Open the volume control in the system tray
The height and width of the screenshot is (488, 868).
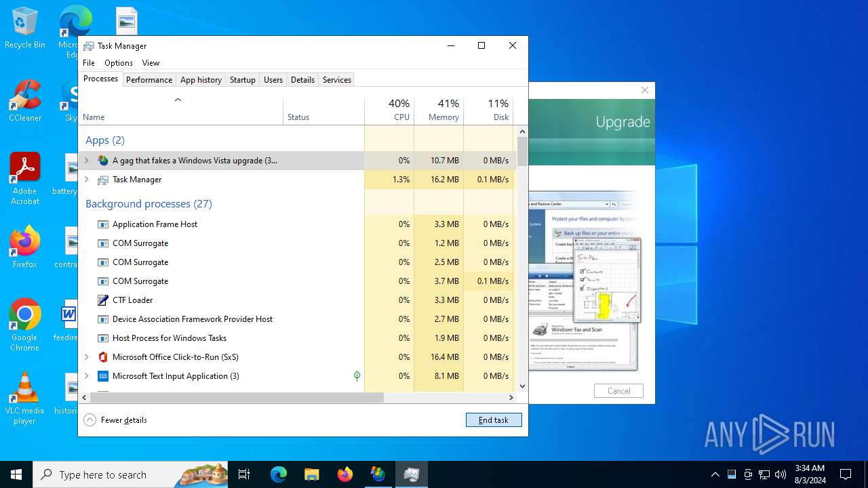tap(781, 474)
